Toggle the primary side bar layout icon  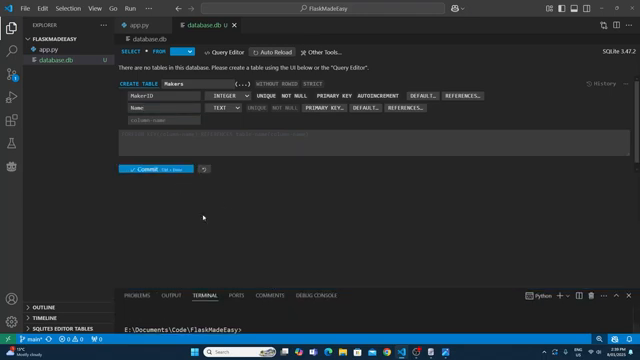pyautogui.click(x=562, y=8)
